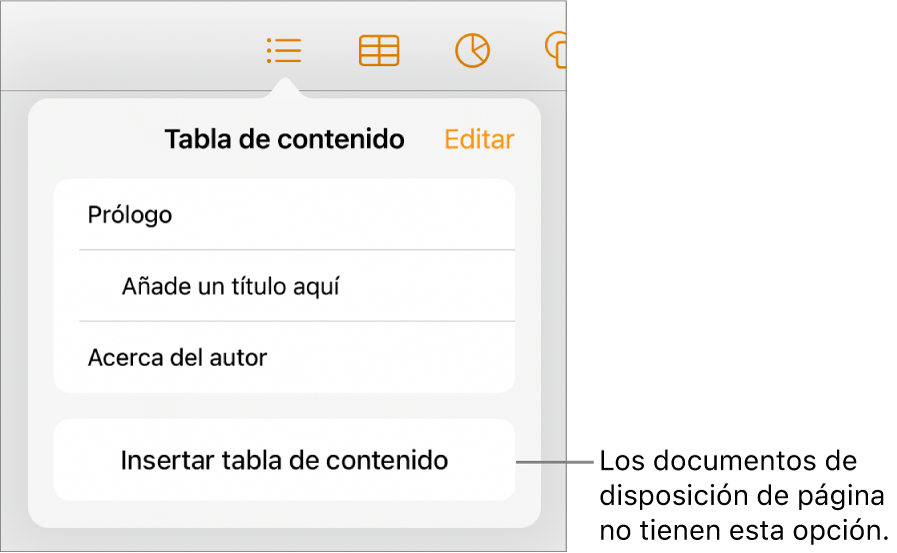Tap the Editar button in popover
Viewport: 897px width, 553px height.
point(479,140)
